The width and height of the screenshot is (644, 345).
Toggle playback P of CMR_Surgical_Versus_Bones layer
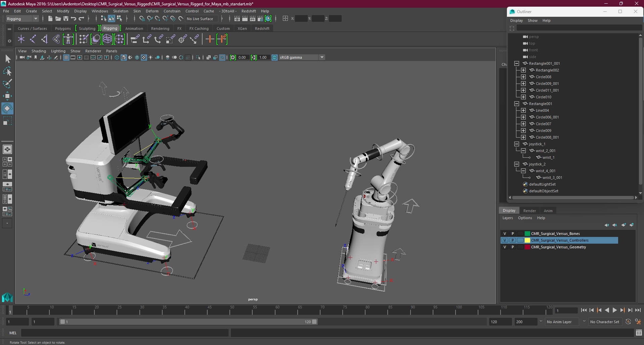[513, 234]
